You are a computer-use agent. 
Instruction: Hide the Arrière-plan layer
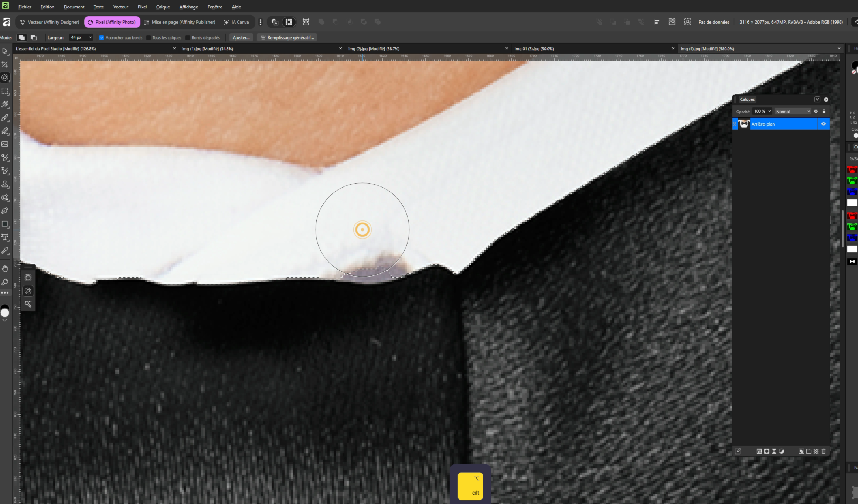(824, 124)
